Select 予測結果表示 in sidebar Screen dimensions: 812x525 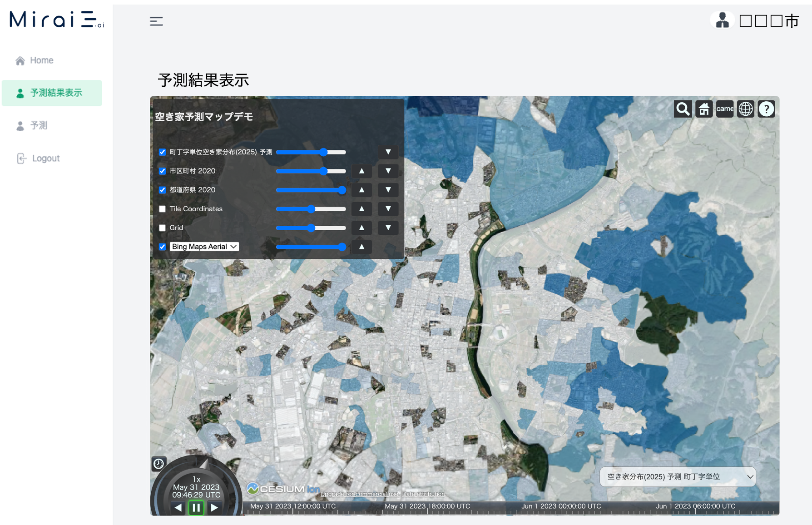tap(52, 93)
